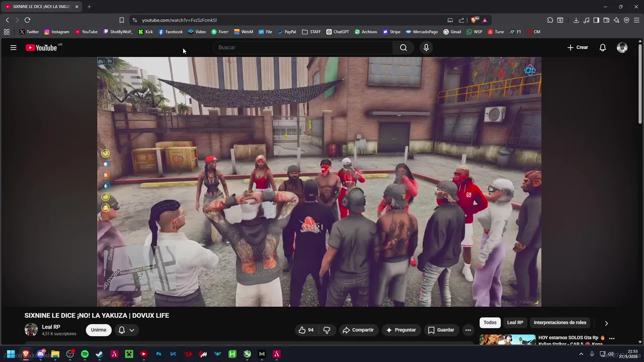
Task: Open YouTube notifications bell in header
Action: pyautogui.click(x=603, y=47)
